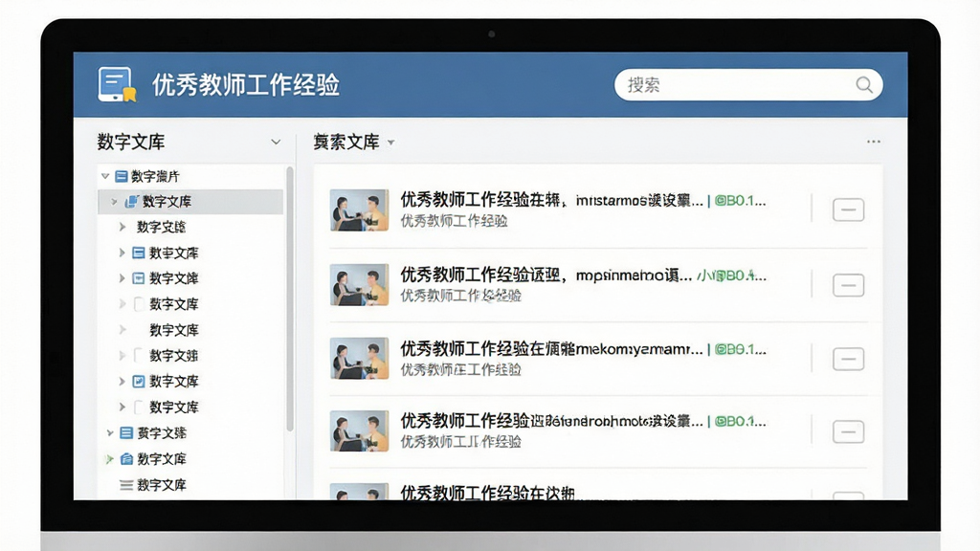The height and width of the screenshot is (551, 980).
Task: Open the result title containing 'mopsinmeimo'
Action: click(x=546, y=275)
